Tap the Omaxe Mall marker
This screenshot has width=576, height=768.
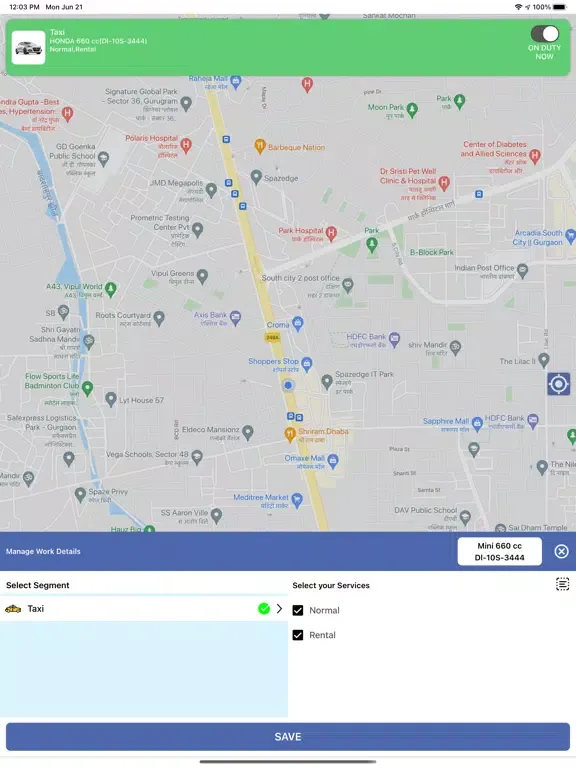tap(333, 460)
